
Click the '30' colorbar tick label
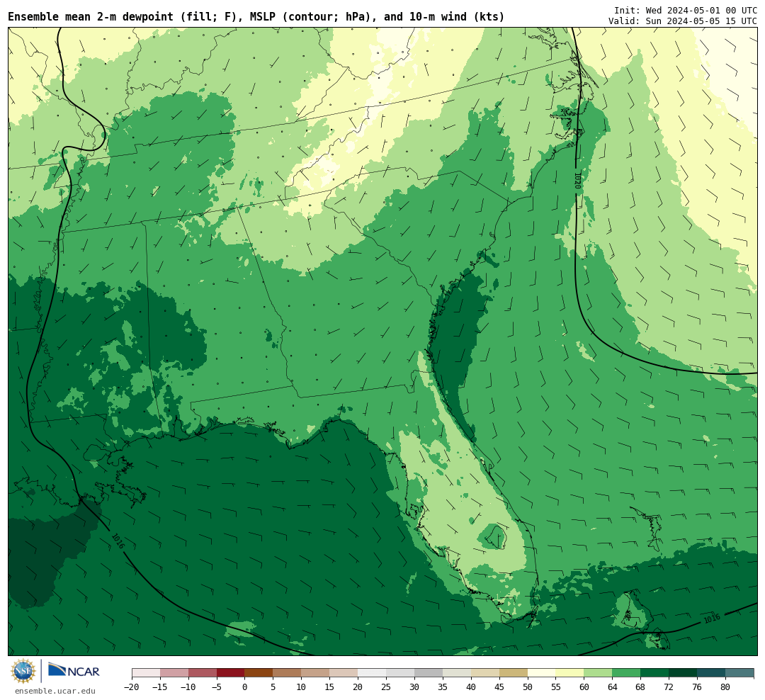[x=414, y=687]
